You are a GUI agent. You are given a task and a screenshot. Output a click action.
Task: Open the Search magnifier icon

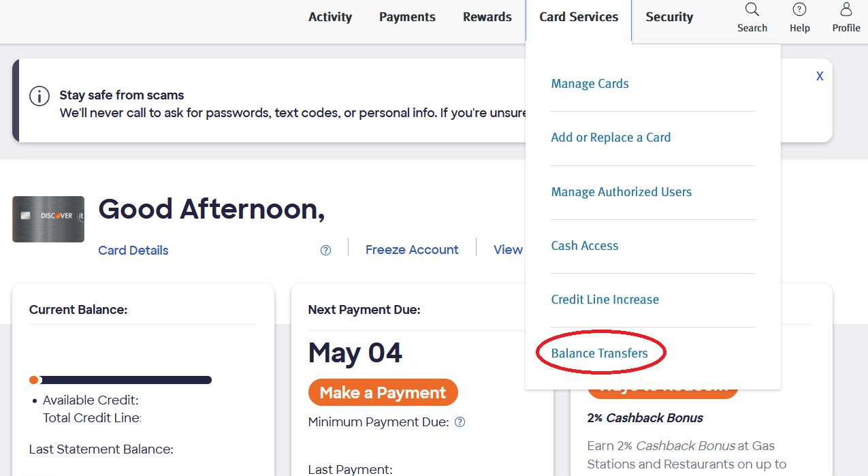(752, 10)
